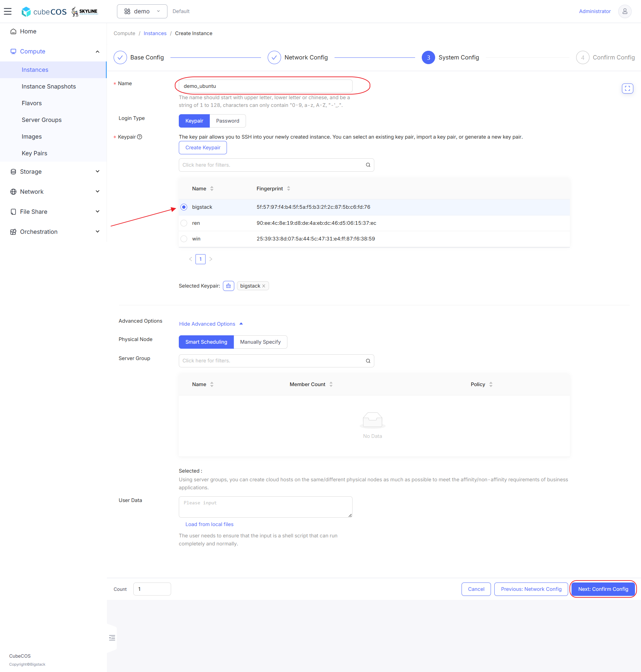Sort server groups by Policy
Screen dimensions: 641x672
point(491,384)
